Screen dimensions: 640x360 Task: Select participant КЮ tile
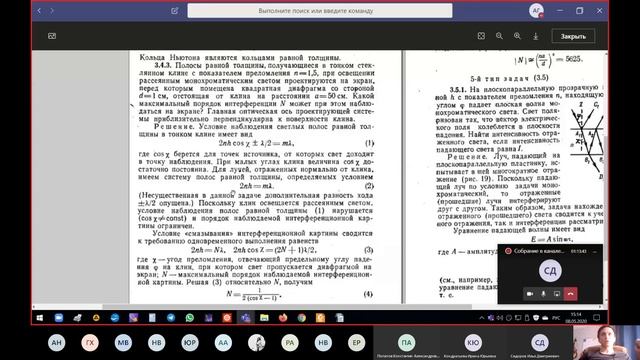[473, 343]
